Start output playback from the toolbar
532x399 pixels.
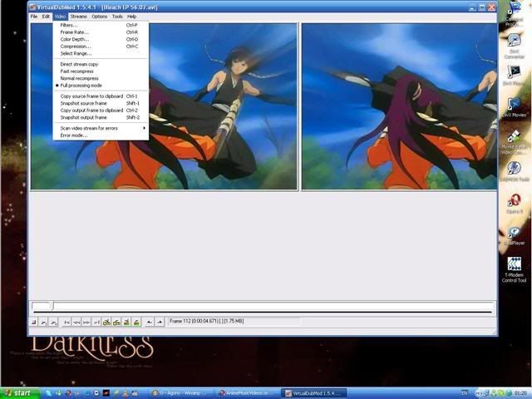tap(53, 322)
